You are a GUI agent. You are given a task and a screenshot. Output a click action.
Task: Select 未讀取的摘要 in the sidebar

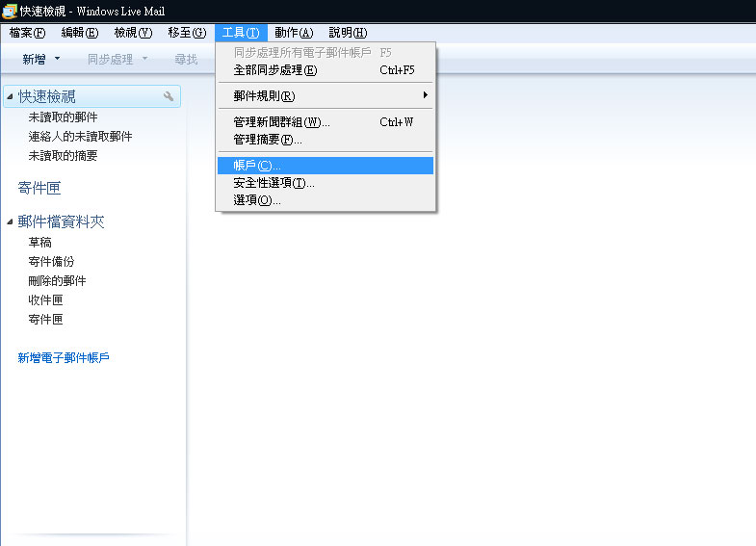(x=64, y=156)
